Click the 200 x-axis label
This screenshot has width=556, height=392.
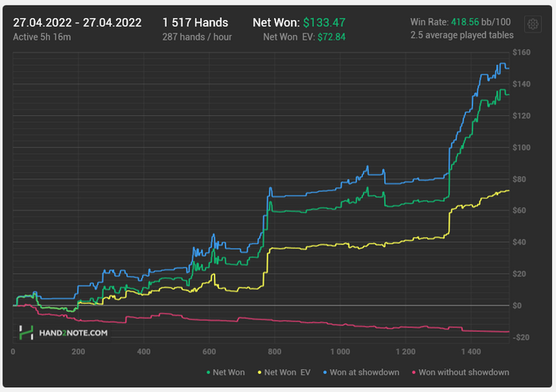tap(78, 352)
